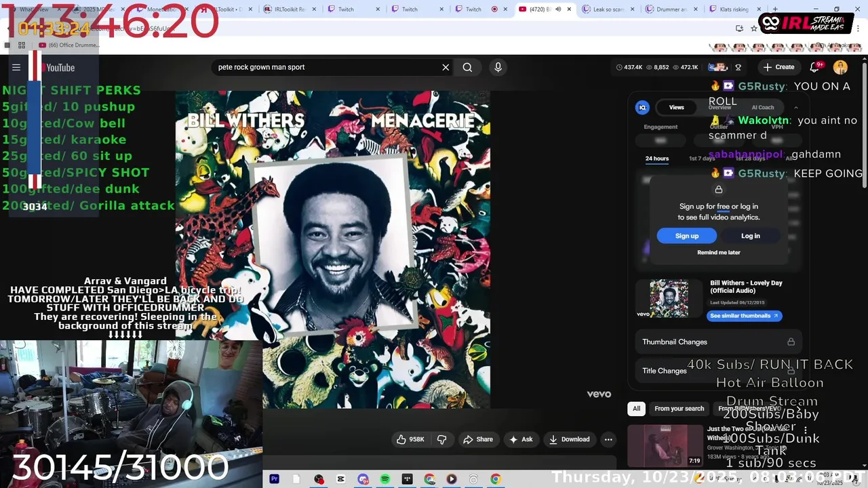Click the Log in button

tap(751, 236)
